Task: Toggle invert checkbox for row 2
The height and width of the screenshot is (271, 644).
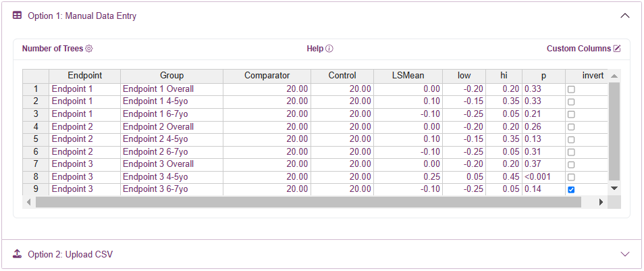Action: tap(571, 101)
